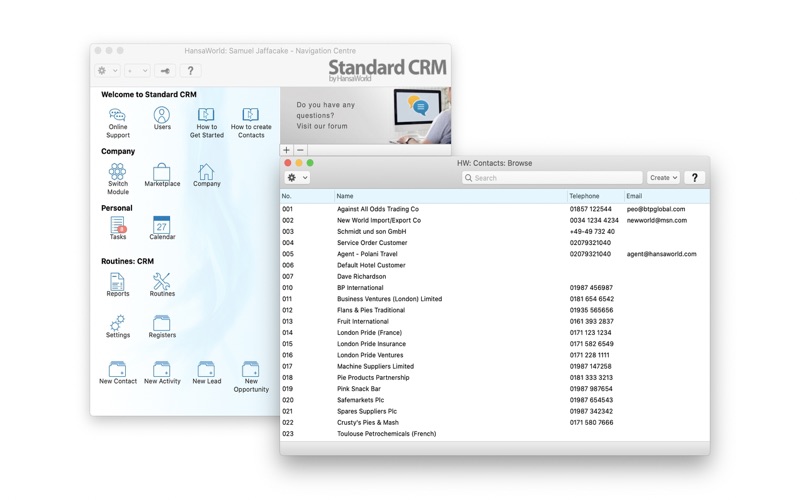Open the Marketplace icon
Image resolution: width=800 pixels, height=500 pixels.
162,175
